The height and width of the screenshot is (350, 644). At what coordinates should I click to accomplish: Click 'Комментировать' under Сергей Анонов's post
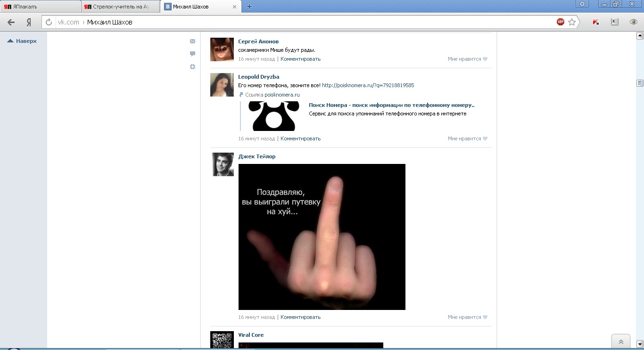pos(300,59)
